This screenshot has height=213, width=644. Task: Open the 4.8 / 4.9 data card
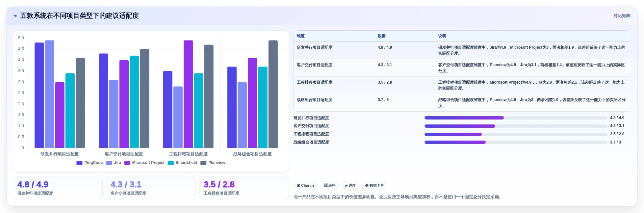pos(58,188)
